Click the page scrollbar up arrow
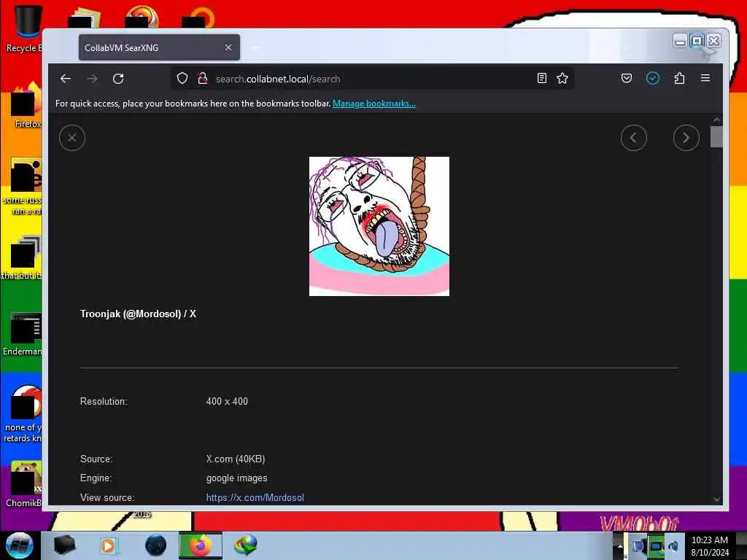Image resolution: width=747 pixels, height=560 pixels. (716, 120)
